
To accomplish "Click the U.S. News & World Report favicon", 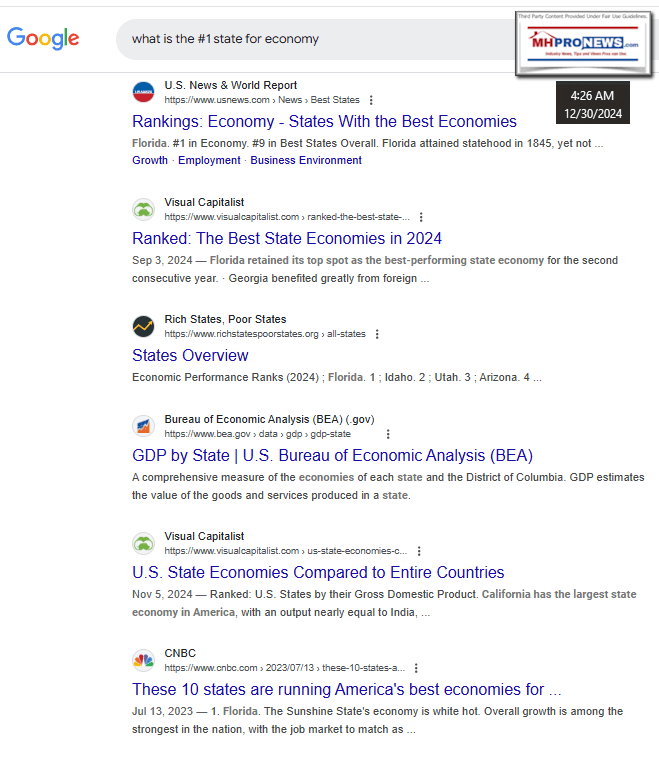I will [144, 93].
